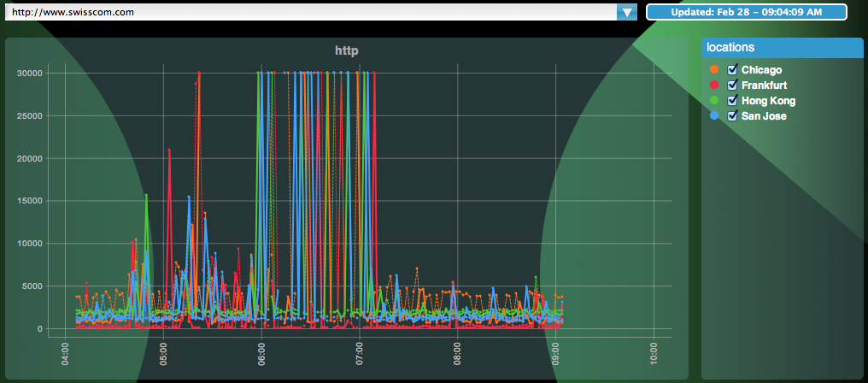The width and height of the screenshot is (868, 383).
Task: Click the orange Chicago color dot
Action: [x=714, y=70]
